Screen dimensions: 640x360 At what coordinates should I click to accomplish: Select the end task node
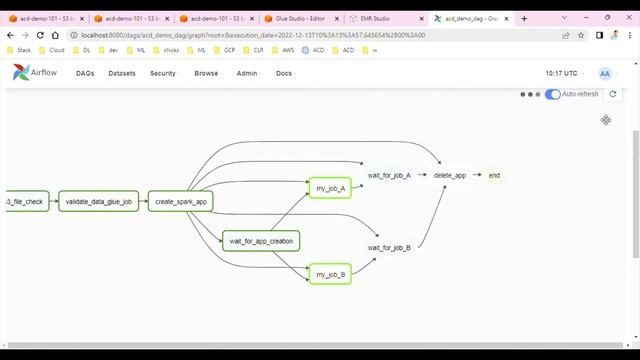click(x=494, y=175)
